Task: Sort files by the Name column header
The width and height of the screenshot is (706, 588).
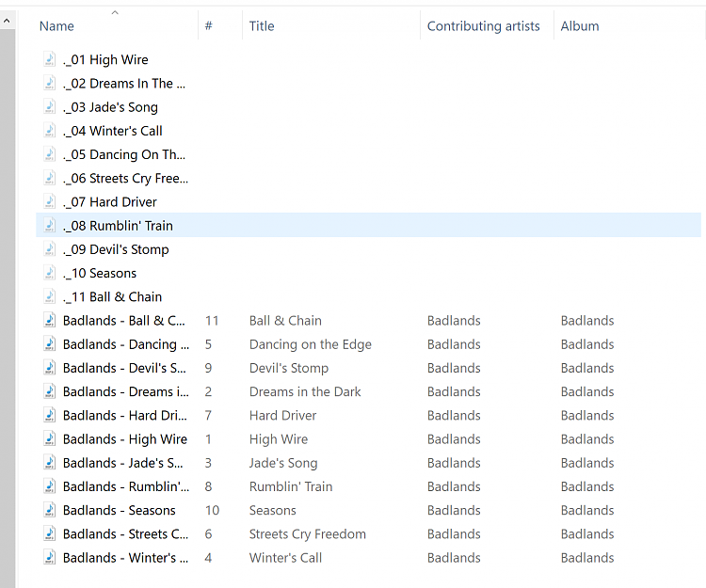Action: coord(56,26)
